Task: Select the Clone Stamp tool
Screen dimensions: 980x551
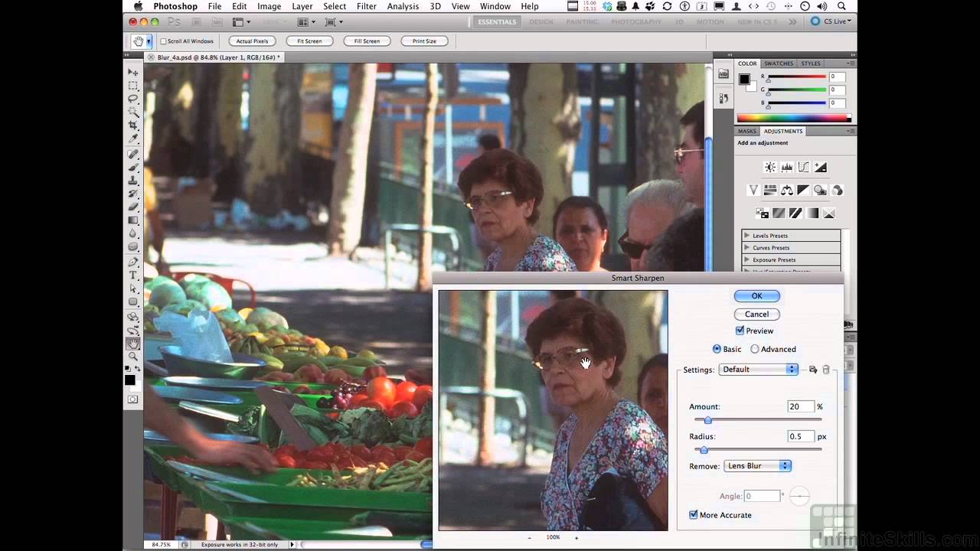Action: [133, 181]
